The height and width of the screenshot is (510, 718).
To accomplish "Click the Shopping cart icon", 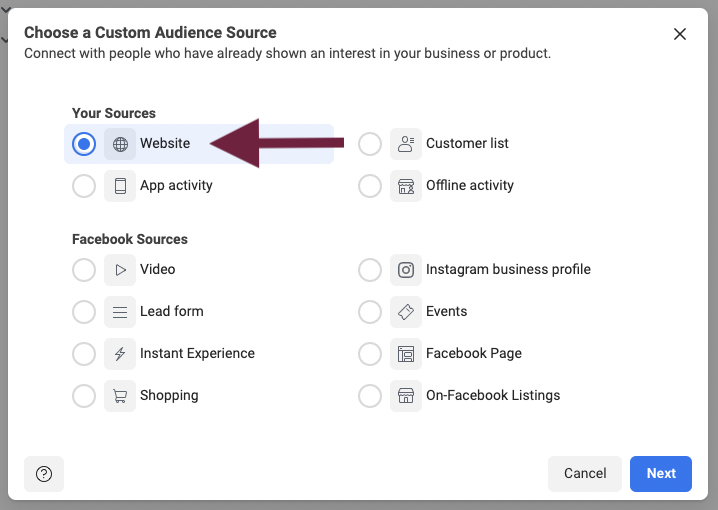I will 120,396.
